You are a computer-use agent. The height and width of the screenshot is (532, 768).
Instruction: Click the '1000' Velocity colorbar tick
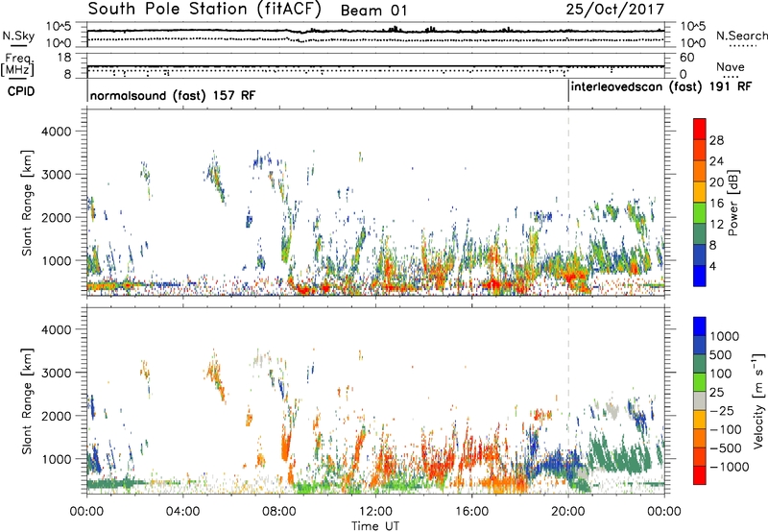[725, 336]
